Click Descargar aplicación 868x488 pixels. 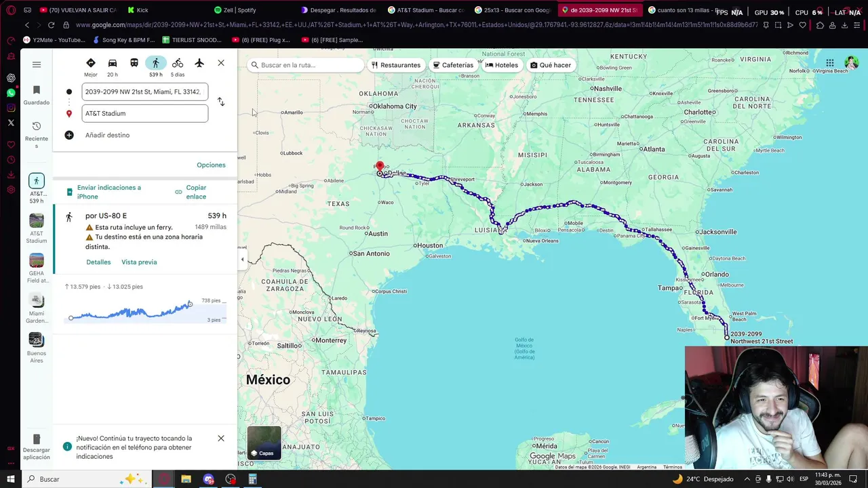coord(37,447)
